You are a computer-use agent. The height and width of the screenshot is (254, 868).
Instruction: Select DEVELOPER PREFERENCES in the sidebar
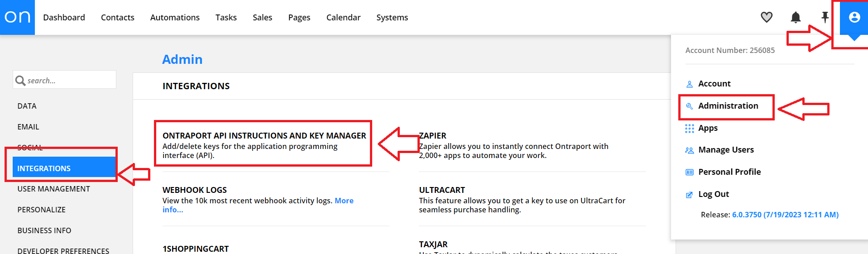point(63,251)
